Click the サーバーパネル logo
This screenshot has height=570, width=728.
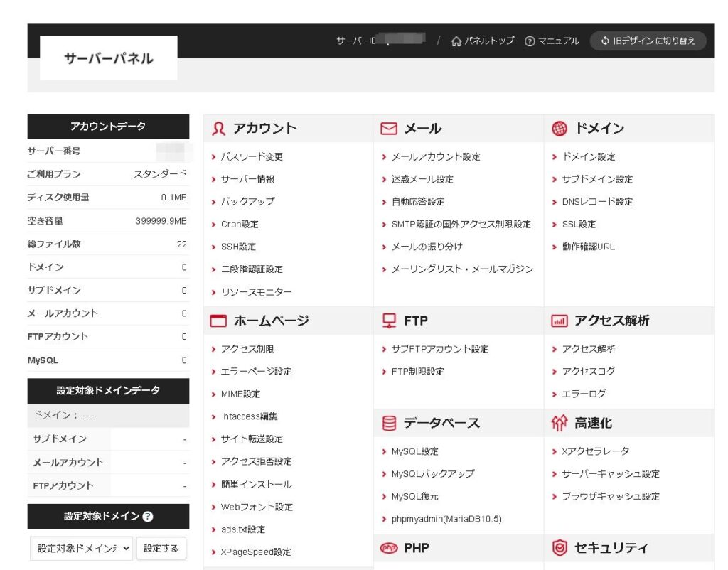click(x=109, y=58)
